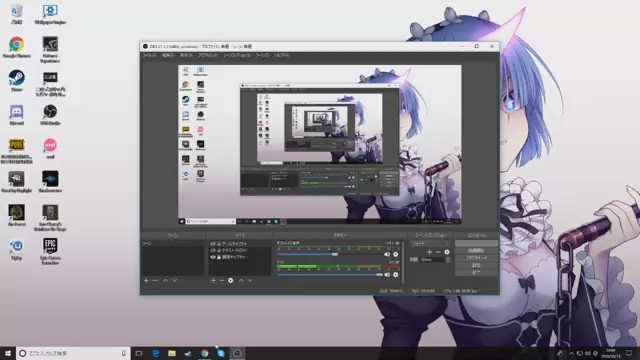Screen dimensions: 640x360
Task: Select the osu! desktop shortcut
Action: pyautogui.click(x=50, y=148)
